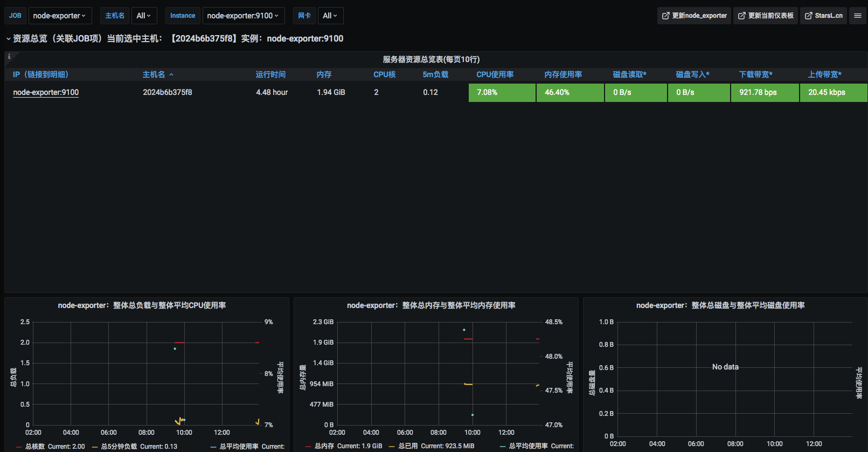Sort table by 内存使用率 column header
The height and width of the screenshot is (452, 868).
point(563,74)
